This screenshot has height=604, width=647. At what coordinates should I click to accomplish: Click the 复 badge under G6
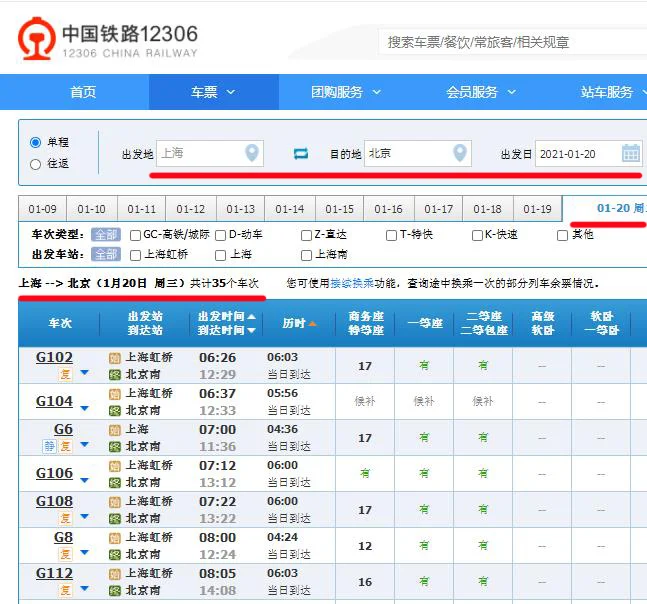[x=65, y=446]
